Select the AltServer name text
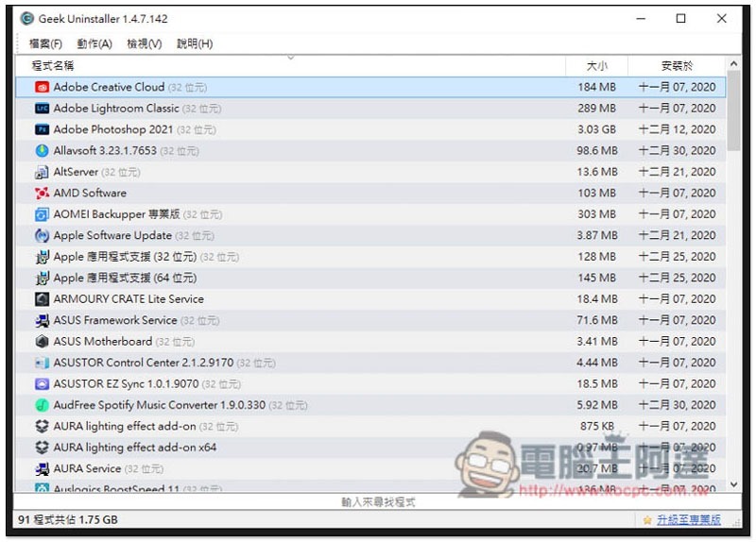Viewport: 756px width, 542px height. [76, 172]
